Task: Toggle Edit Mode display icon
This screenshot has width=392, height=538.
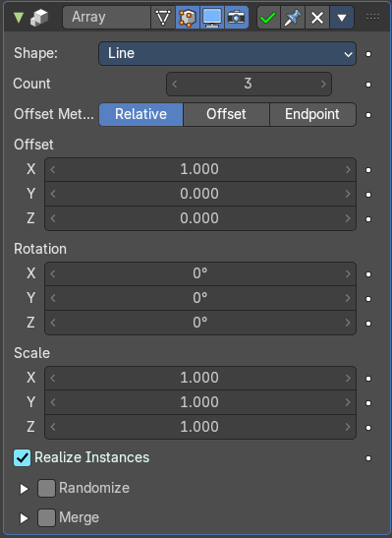Action: 188,17
